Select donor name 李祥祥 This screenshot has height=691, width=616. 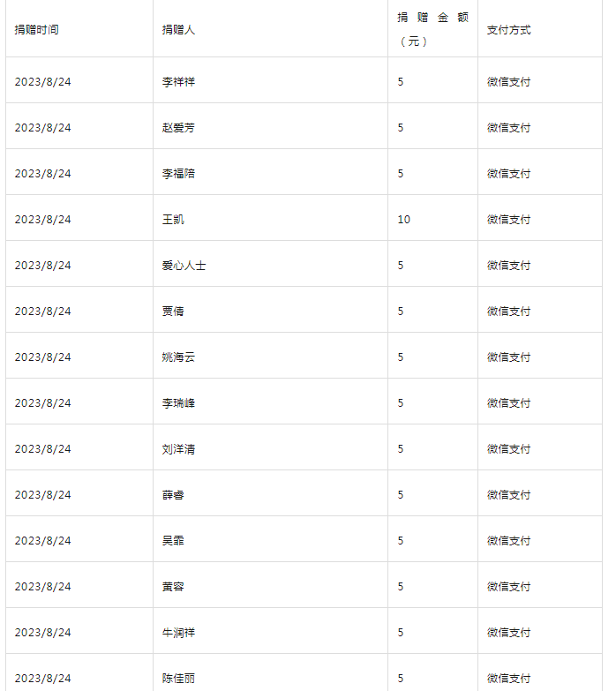coord(178,82)
